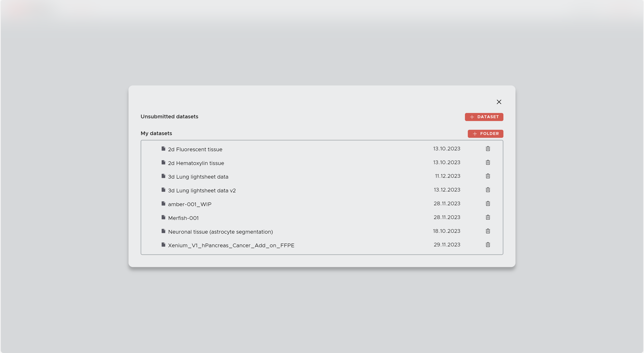Delete the amber-001_WIP dataset
This screenshot has height=353, width=644.
pos(488,203)
